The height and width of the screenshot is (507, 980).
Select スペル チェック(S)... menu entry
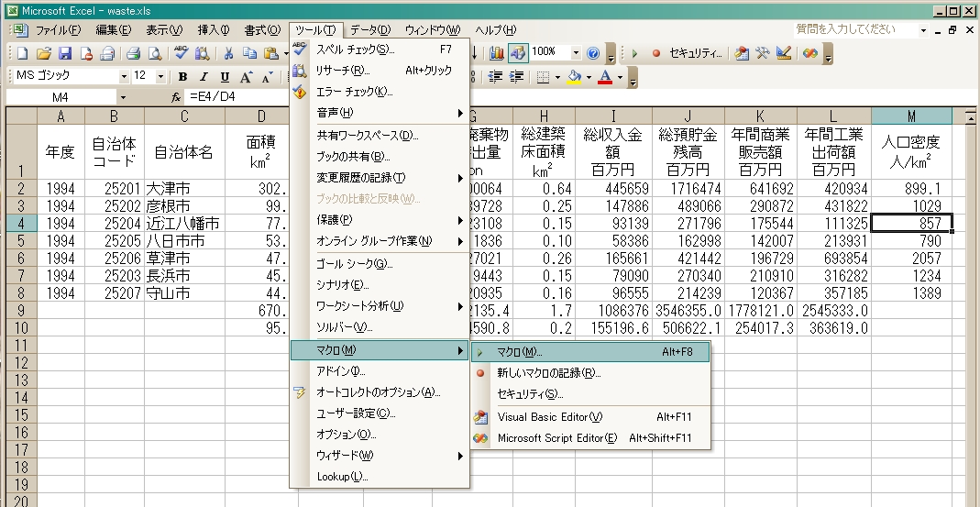pyautogui.click(x=380, y=50)
